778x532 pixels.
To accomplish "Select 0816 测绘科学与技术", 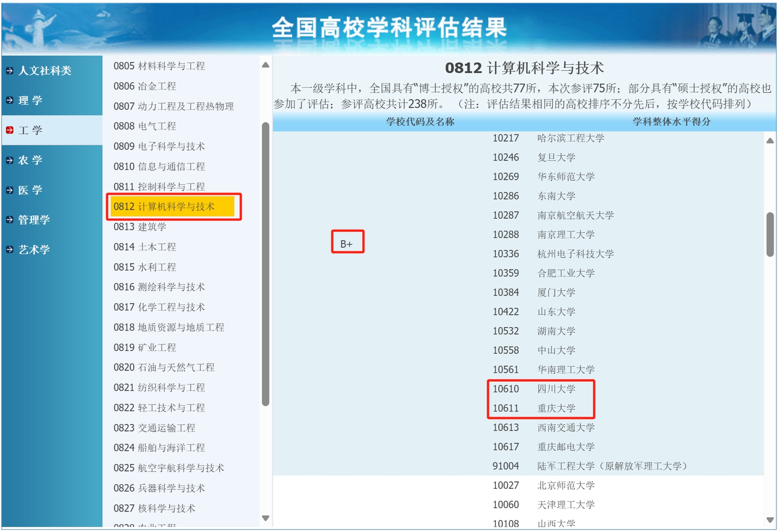I will pyautogui.click(x=159, y=287).
